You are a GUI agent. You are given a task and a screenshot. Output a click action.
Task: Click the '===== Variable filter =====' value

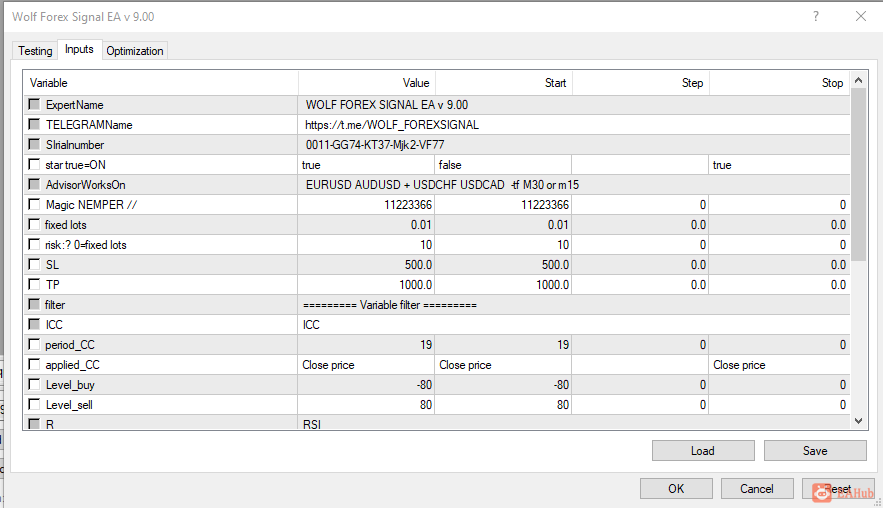574,305
